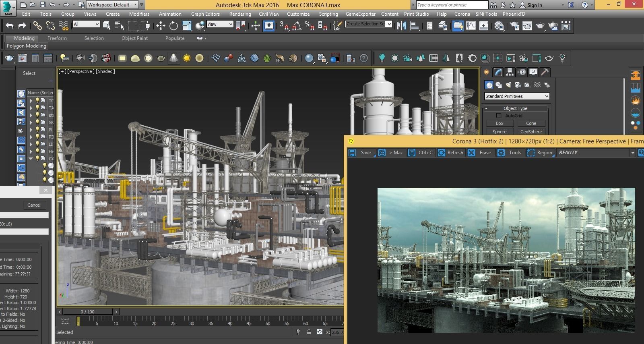Screen dimensions: 644x344
Task: Open the selection filter All dropdown
Action: [86, 24]
